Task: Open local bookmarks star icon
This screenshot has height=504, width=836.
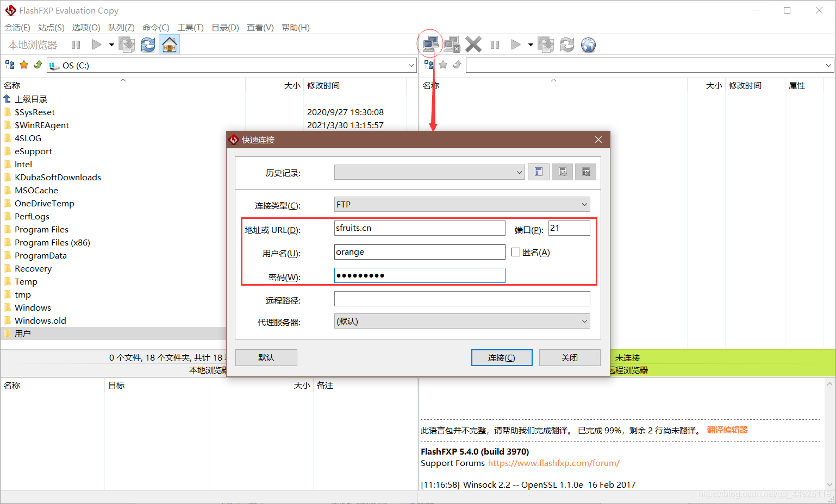Action: (24, 65)
